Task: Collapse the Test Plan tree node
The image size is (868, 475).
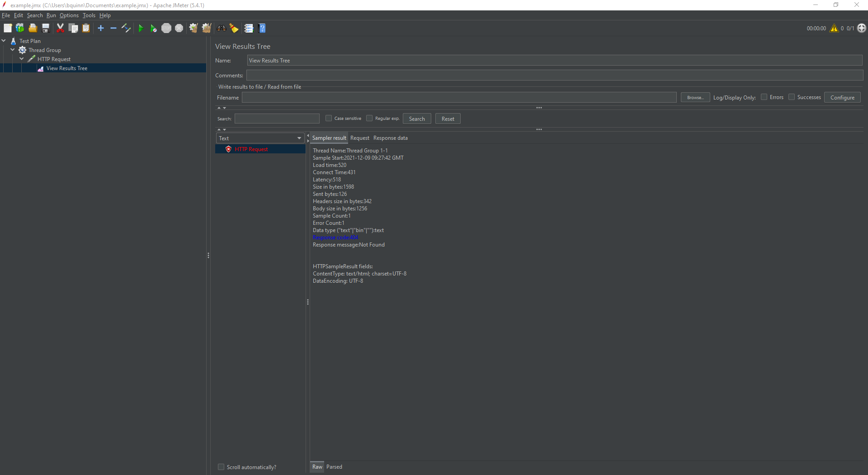Action: [x=4, y=41]
